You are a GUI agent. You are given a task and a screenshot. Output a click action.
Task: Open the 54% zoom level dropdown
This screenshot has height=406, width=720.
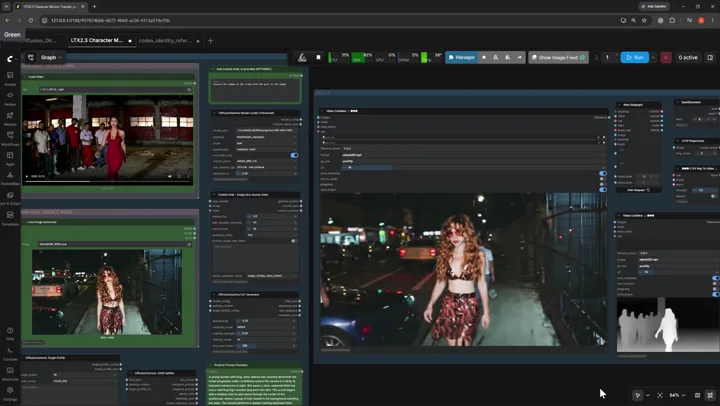[677, 395]
